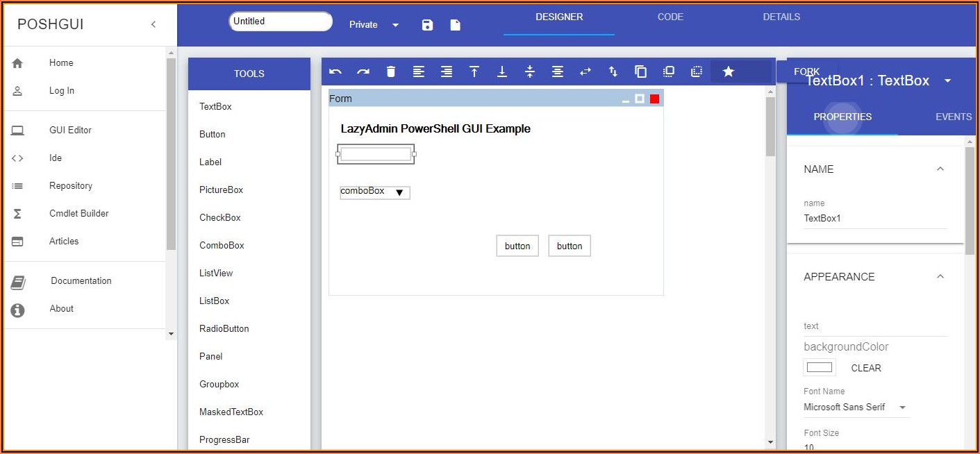Image resolution: width=980 pixels, height=454 pixels.
Task: Select the PROPERTIES tab
Action: (842, 117)
